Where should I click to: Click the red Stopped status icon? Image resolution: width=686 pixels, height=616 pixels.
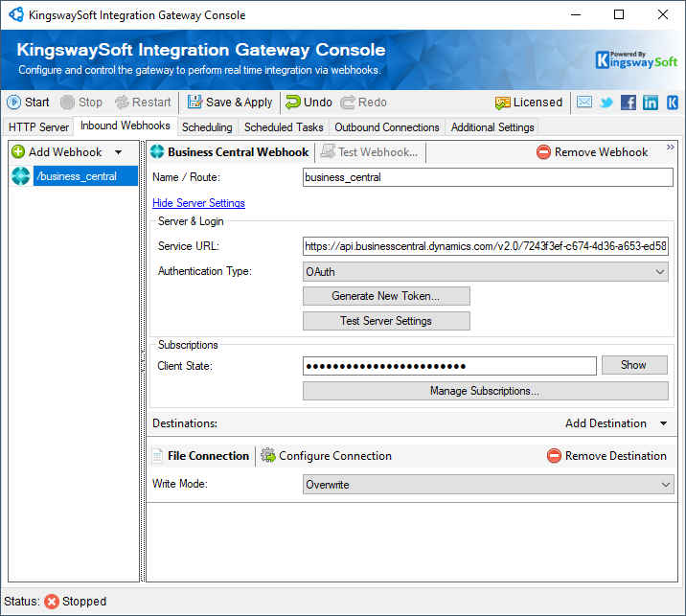(x=52, y=602)
